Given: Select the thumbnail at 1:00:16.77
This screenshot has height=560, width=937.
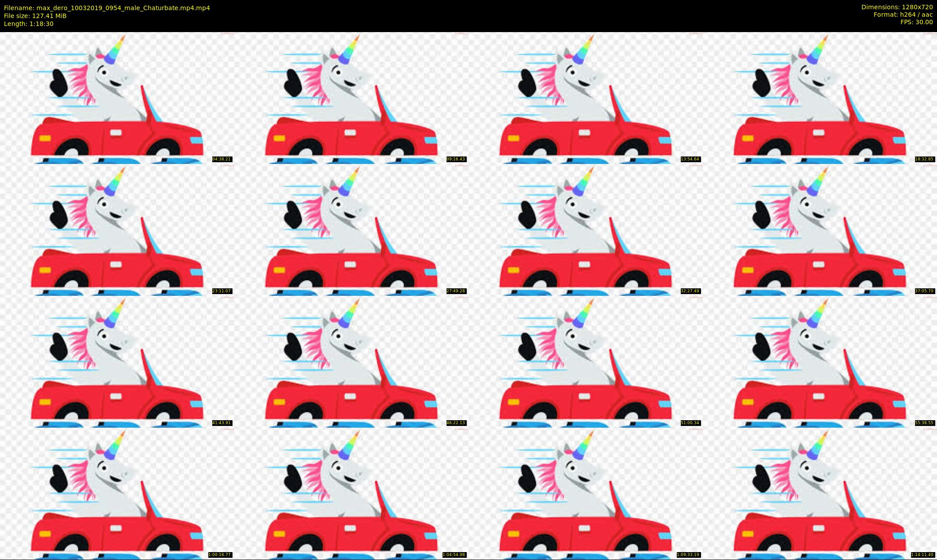Looking at the screenshot, I should (117, 493).
